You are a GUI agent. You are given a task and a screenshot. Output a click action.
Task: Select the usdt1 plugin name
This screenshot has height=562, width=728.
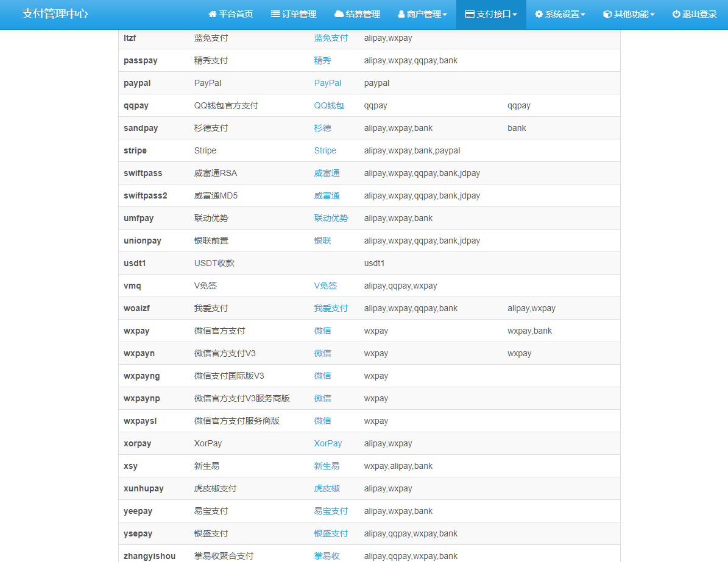click(x=135, y=263)
